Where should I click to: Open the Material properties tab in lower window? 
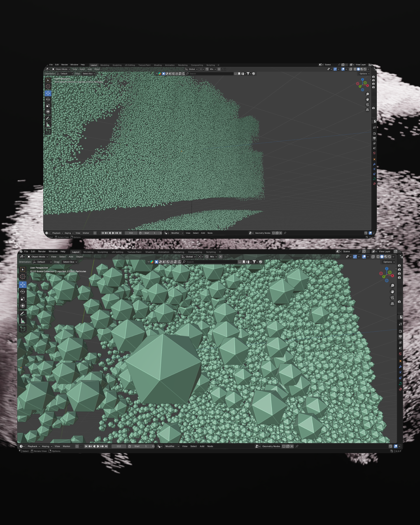pos(400,389)
